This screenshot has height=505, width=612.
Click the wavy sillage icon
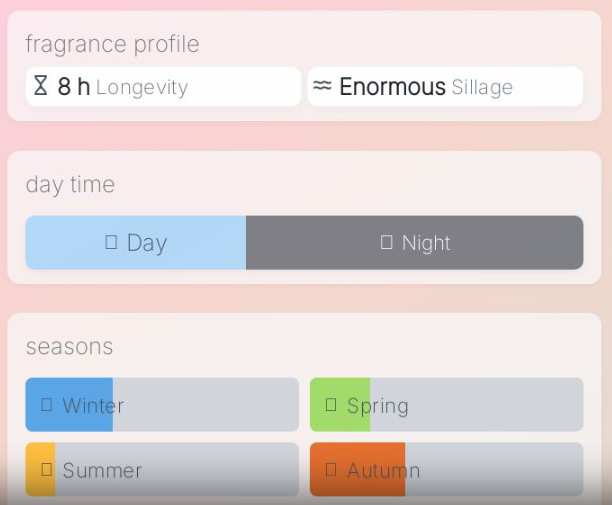pyautogui.click(x=322, y=86)
